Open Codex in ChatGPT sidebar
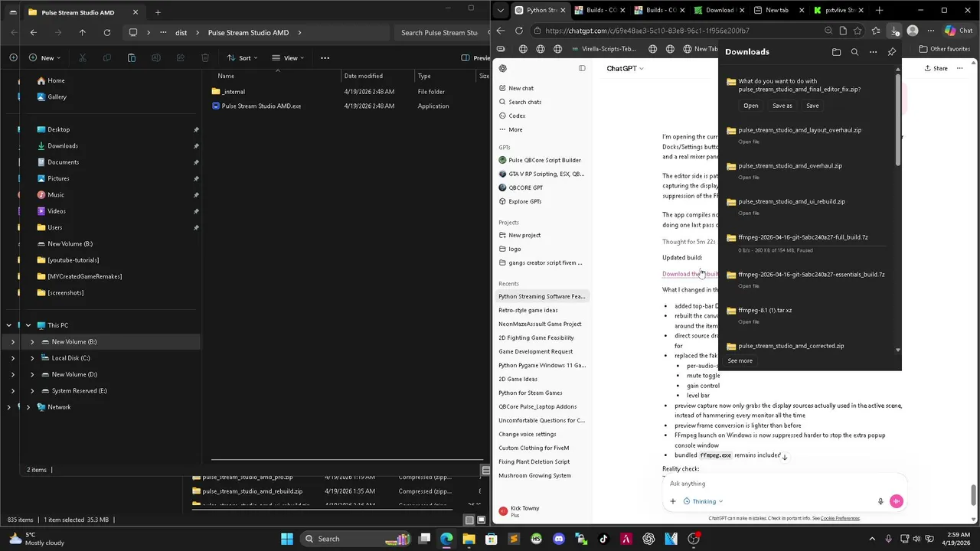 [x=517, y=116]
